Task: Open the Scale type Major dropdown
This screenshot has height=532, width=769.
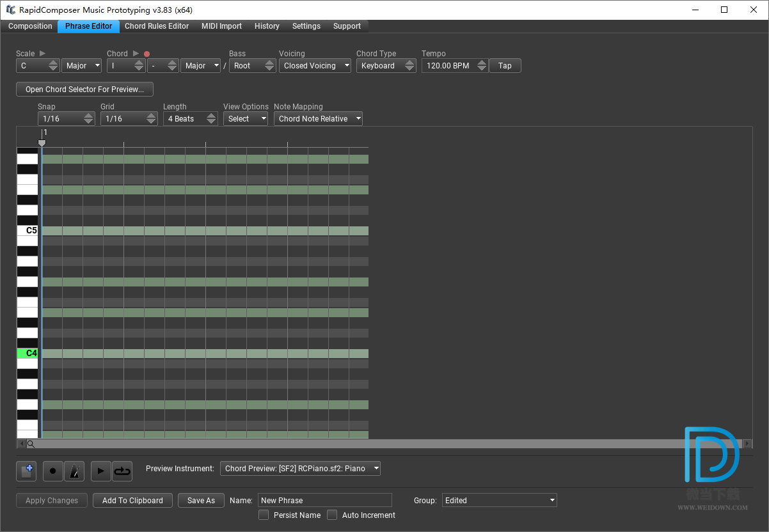Action: coord(82,66)
